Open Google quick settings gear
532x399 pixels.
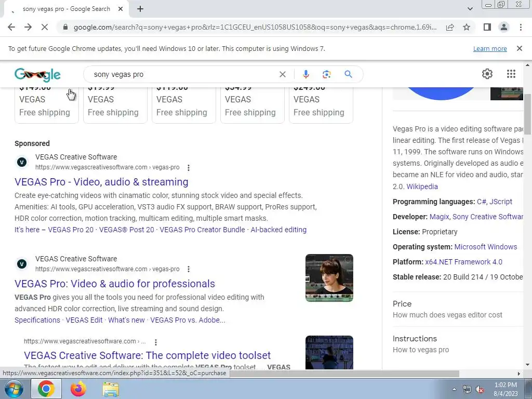487,74
